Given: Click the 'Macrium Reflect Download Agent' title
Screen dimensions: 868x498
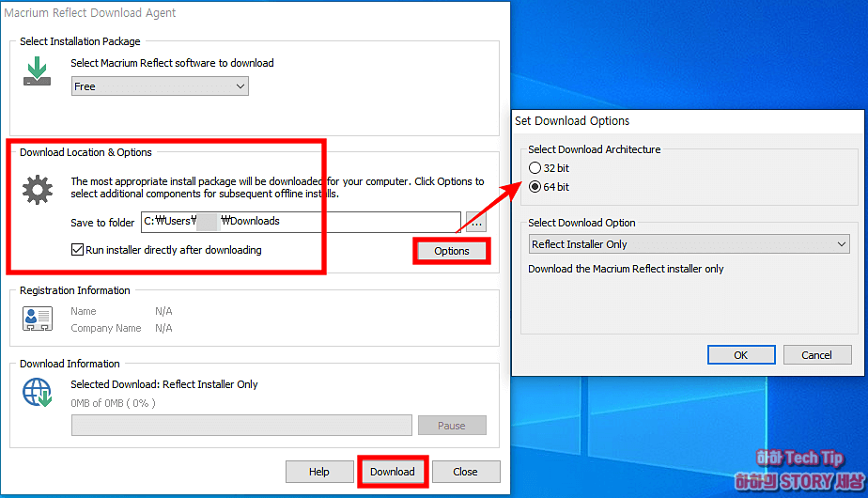Looking at the screenshot, I should point(89,13).
